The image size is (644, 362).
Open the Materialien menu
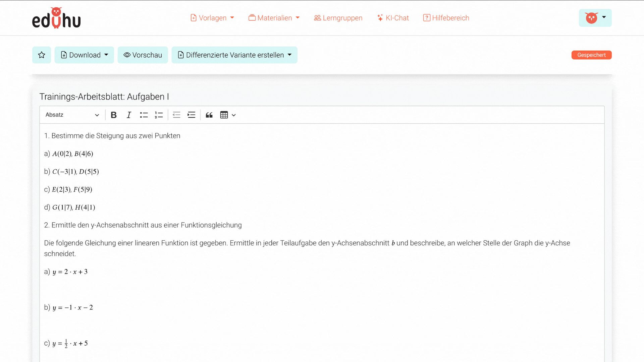274,18
